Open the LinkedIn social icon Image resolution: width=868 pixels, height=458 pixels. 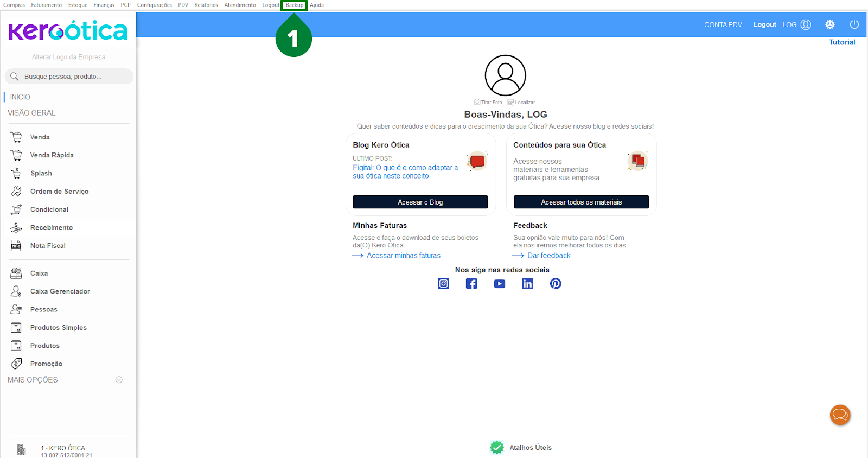(527, 284)
